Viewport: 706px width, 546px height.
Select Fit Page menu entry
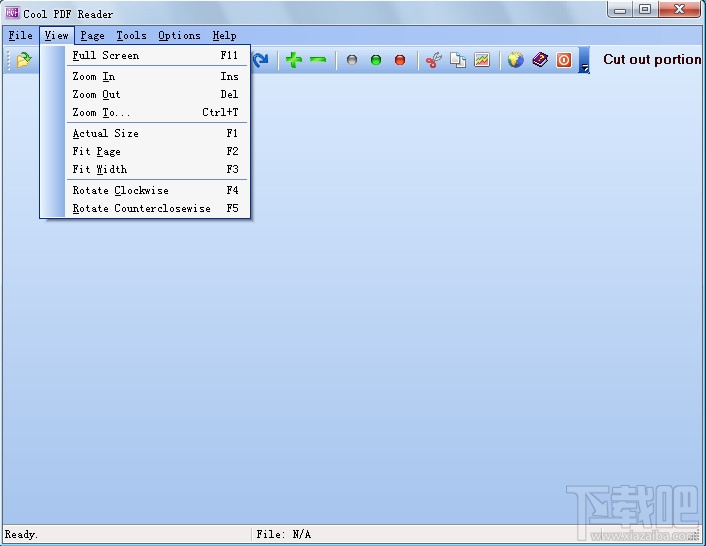(x=158, y=151)
